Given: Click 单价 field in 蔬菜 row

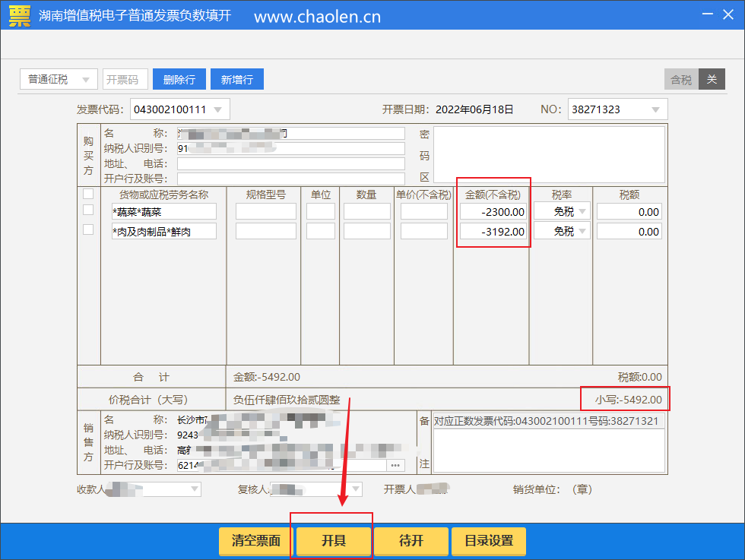Looking at the screenshot, I should coord(424,212).
